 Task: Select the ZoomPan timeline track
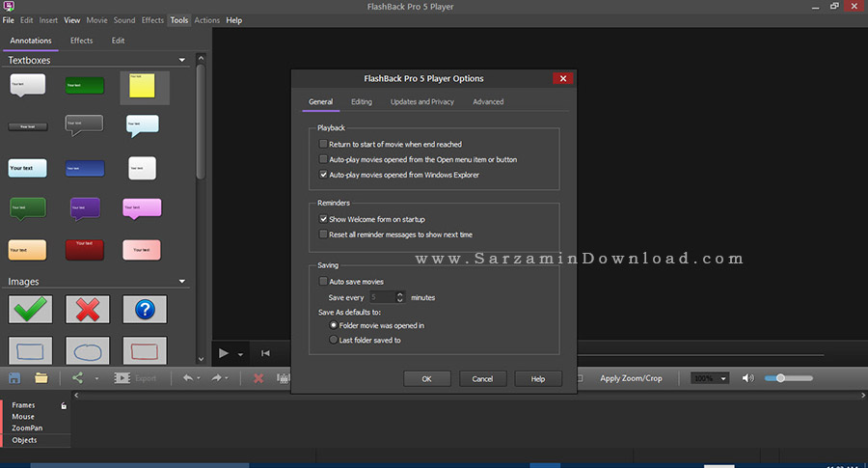tap(27, 428)
